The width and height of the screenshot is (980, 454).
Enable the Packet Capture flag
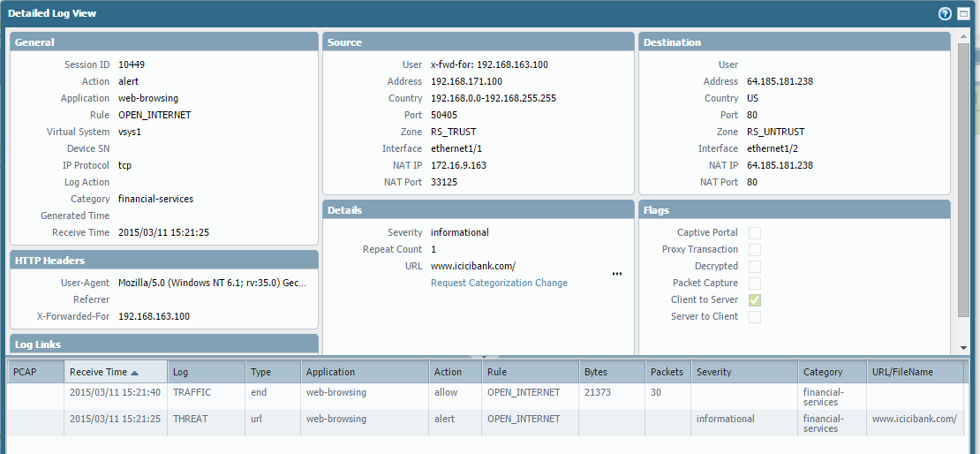pos(755,284)
